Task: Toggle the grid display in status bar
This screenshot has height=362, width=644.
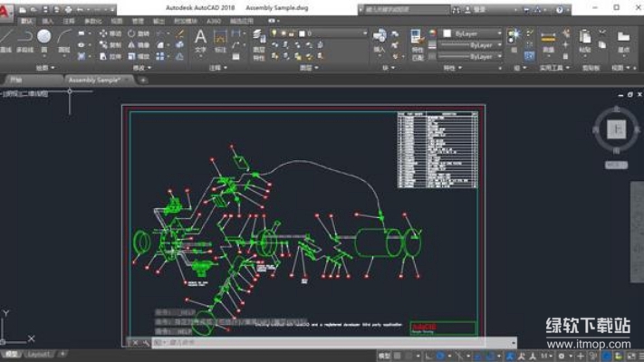Action: coord(397,356)
